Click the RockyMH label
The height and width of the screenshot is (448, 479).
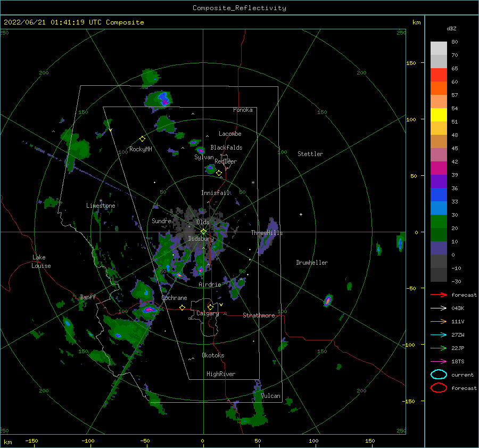point(141,149)
